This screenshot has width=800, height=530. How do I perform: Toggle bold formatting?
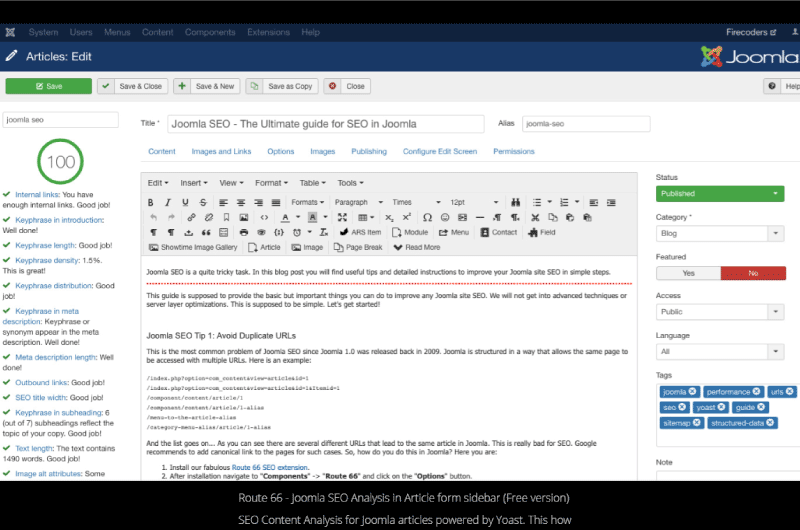pos(151,203)
